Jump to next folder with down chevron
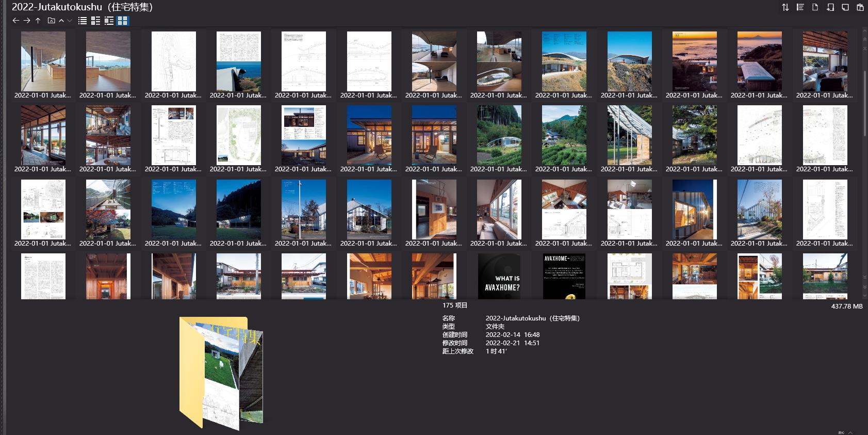The width and height of the screenshot is (868, 435). tap(70, 21)
